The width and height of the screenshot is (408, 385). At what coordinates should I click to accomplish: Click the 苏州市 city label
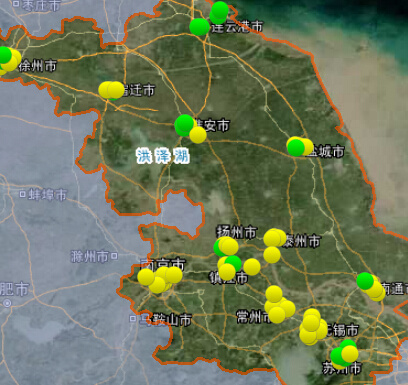click(x=342, y=368)
